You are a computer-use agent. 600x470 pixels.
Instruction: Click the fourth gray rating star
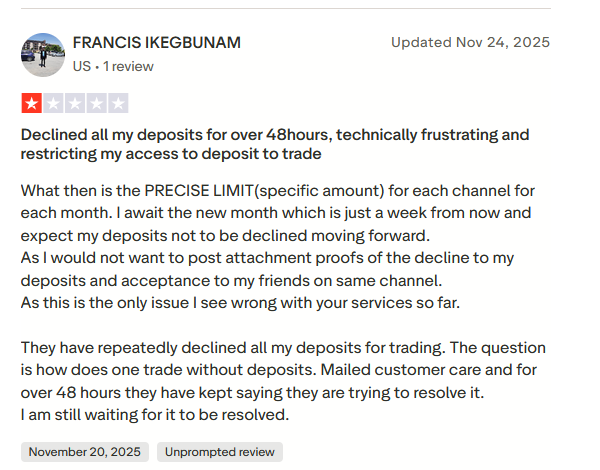pos(96,103)
